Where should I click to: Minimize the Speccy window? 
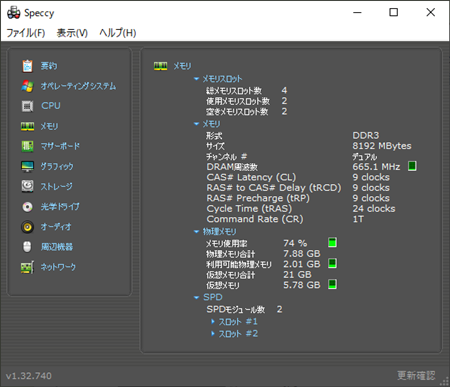[357, 12]
